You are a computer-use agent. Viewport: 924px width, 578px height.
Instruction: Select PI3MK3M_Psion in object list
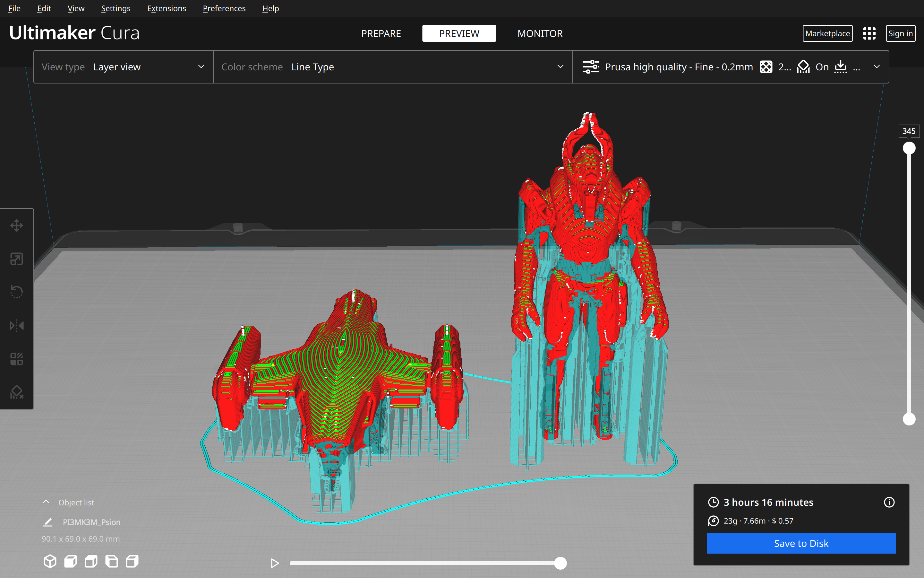92,522
